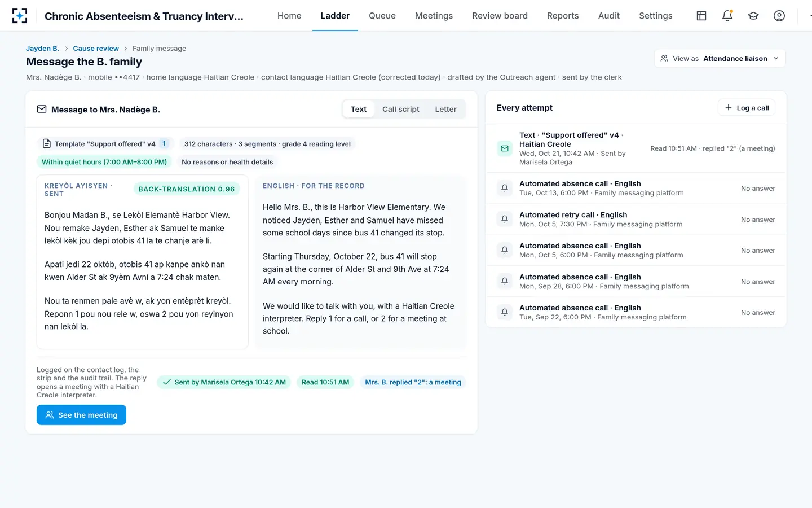Click the envelope icon beside Message to Mrs. Nadège B.

pyautogui.click(x=42, y=109)
